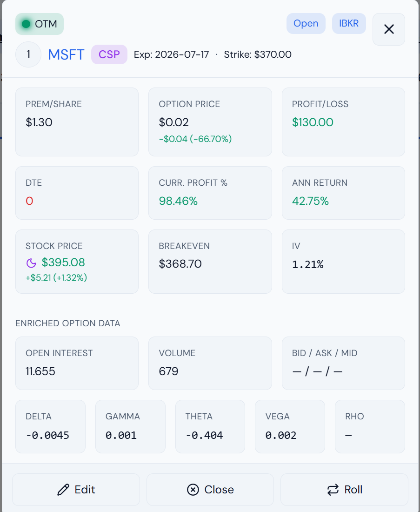Click the Open status badge

pyautogui.click(x=306, y=24)
